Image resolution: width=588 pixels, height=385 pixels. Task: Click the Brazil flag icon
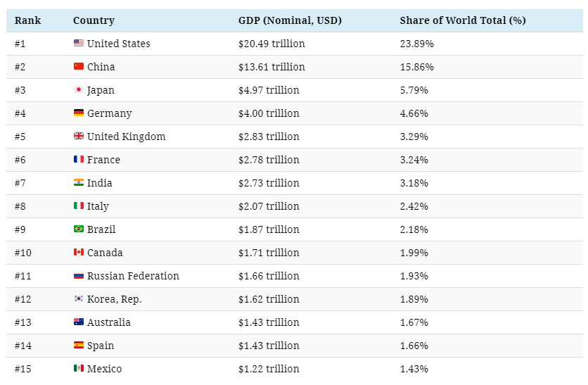point(79,229)
